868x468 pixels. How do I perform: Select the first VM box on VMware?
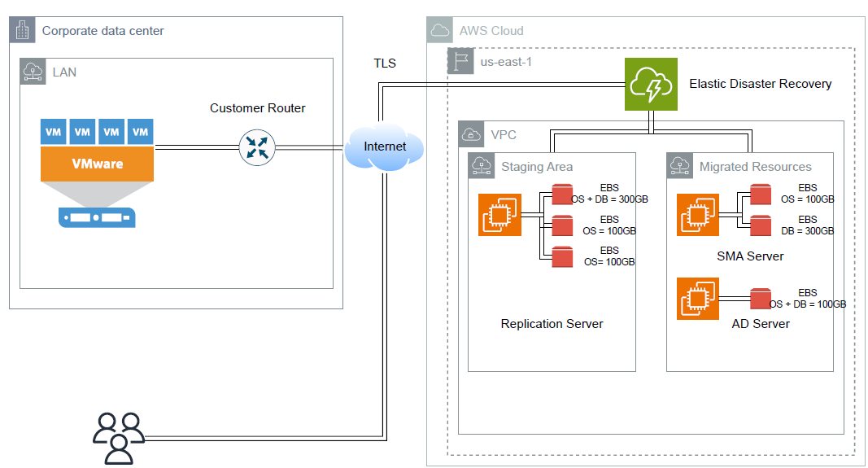point(53,132)
